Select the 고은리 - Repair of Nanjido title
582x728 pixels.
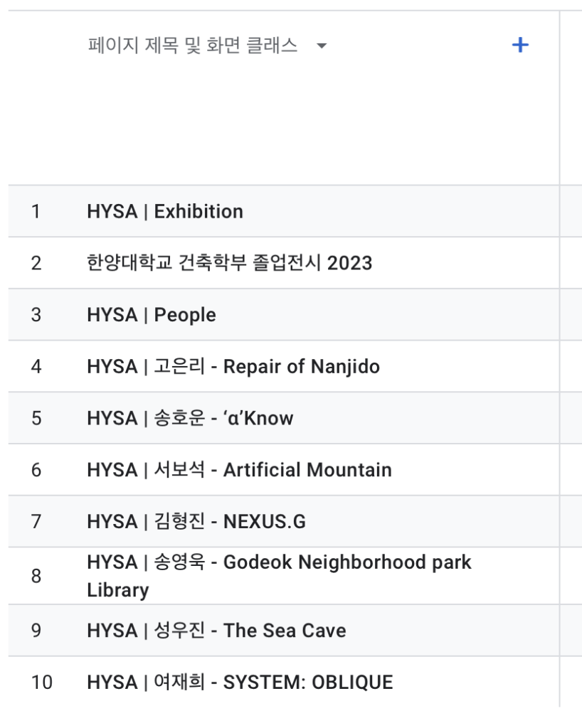[233, 367]
